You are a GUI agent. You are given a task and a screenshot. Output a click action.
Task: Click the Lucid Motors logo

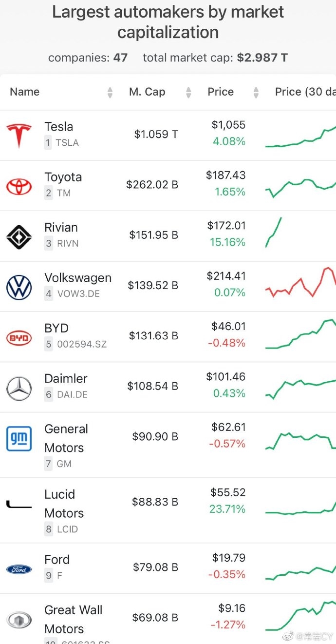pyautogui.click(x=19, y=504)
